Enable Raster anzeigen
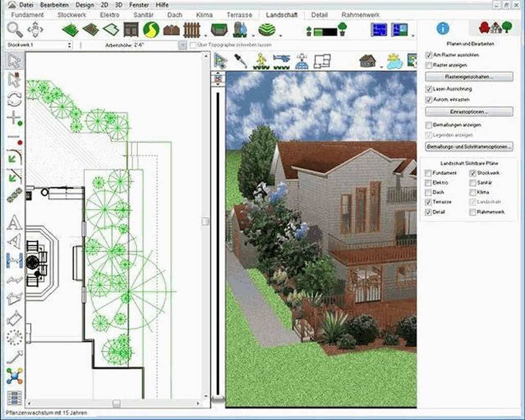525x420 pixels. [x=429, y=65]
